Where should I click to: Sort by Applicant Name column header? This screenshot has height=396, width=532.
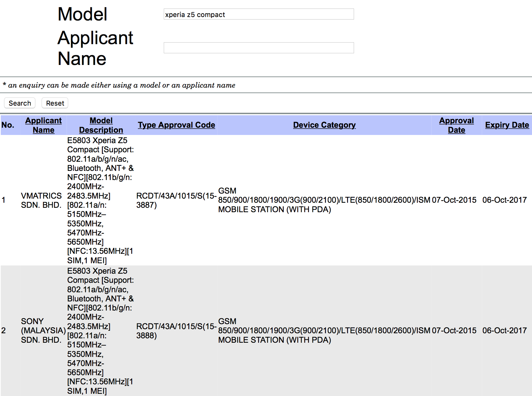point(44,125)
